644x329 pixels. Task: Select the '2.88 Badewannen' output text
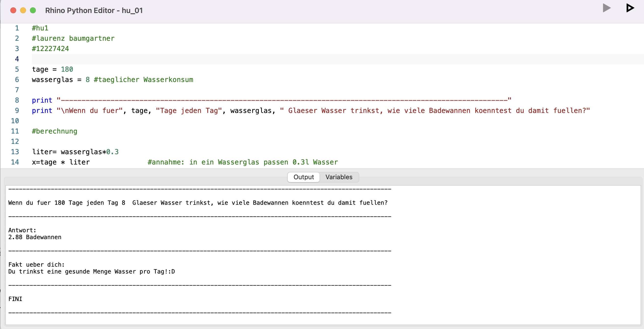point(35,237)
